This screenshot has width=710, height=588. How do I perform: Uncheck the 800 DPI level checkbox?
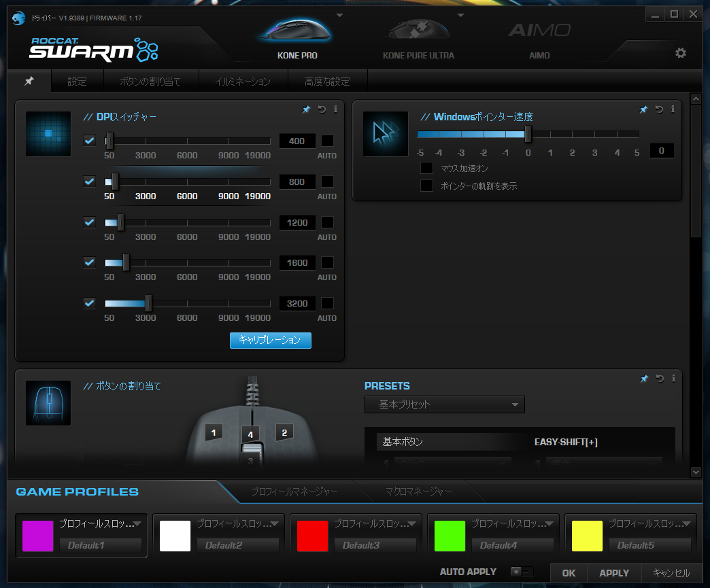pyautogui.click(x=90, y=181)
